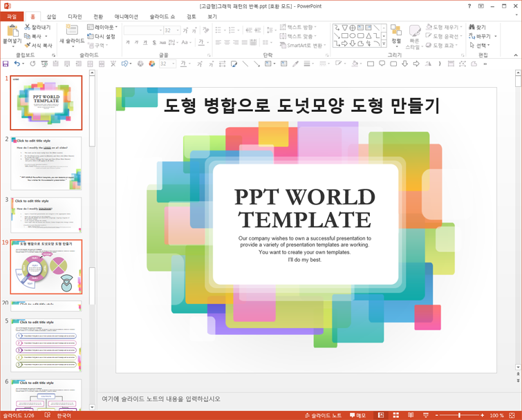Toggle Slide Notes (슬라이드 노트) in status bar
Viewport: 522px width, 420px height.
click(323, 415)
